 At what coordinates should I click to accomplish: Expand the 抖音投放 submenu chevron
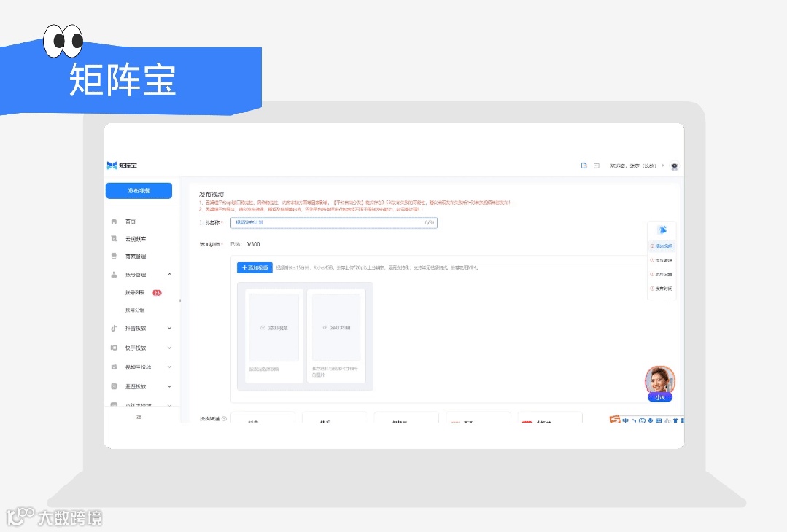coord(168,329)
